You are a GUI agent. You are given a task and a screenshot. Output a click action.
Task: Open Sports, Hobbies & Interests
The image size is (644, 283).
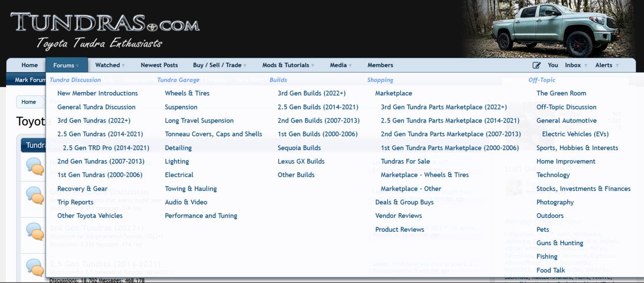point(578,148)
